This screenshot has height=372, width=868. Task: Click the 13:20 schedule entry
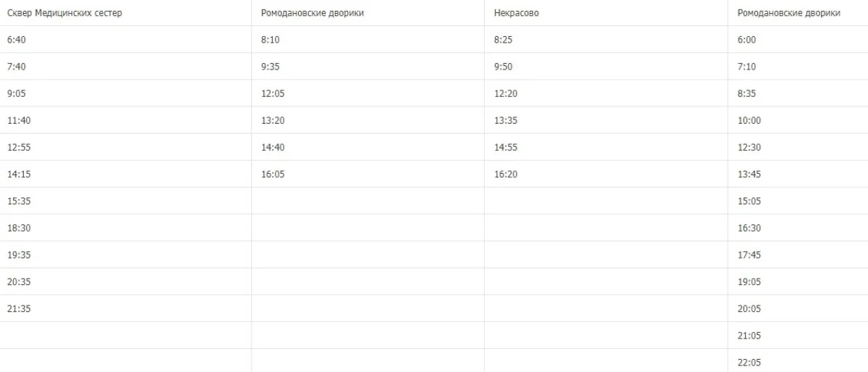[x=273, y=120]
